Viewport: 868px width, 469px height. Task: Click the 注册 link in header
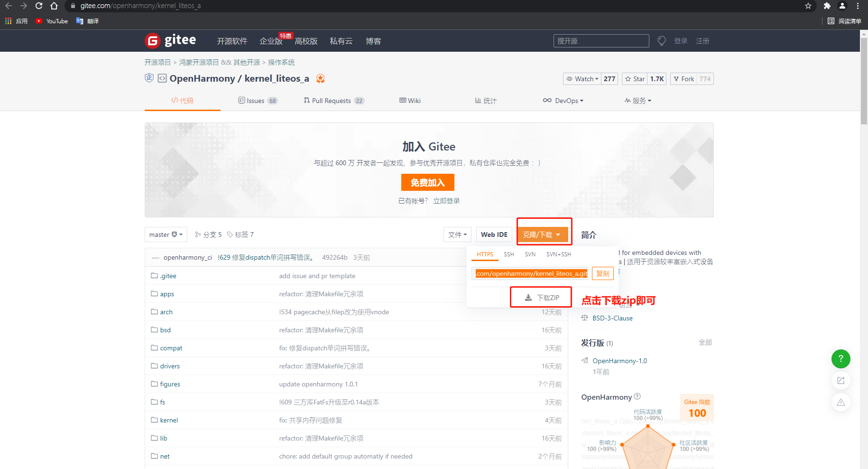click(x=702, y=41)
